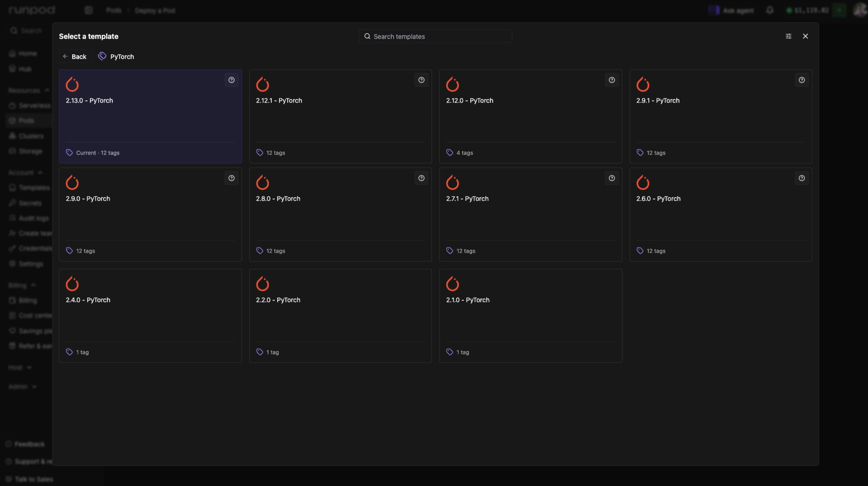The height and width of the screenshot is (486, 868).
Task: Click the PyTorch logo on 2.2.0 card
Action: coord(263,284)
